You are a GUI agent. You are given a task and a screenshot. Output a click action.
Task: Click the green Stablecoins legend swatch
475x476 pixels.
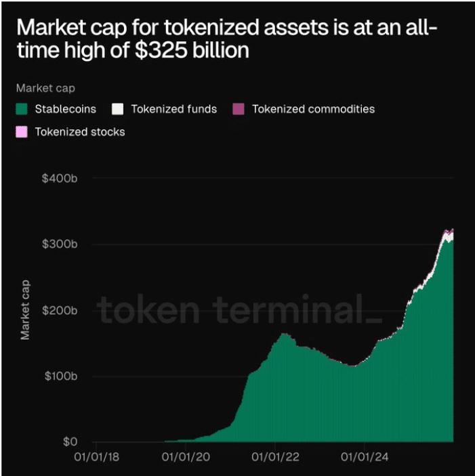[22, 109]
